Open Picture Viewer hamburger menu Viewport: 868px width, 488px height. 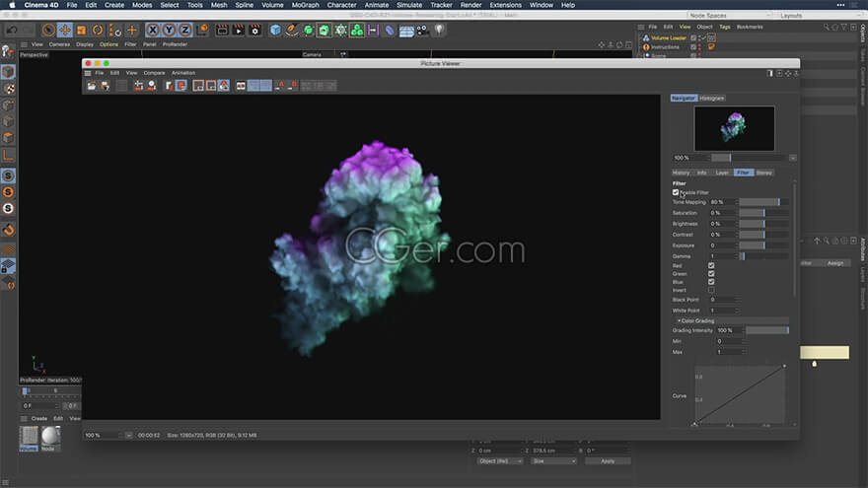88,73
